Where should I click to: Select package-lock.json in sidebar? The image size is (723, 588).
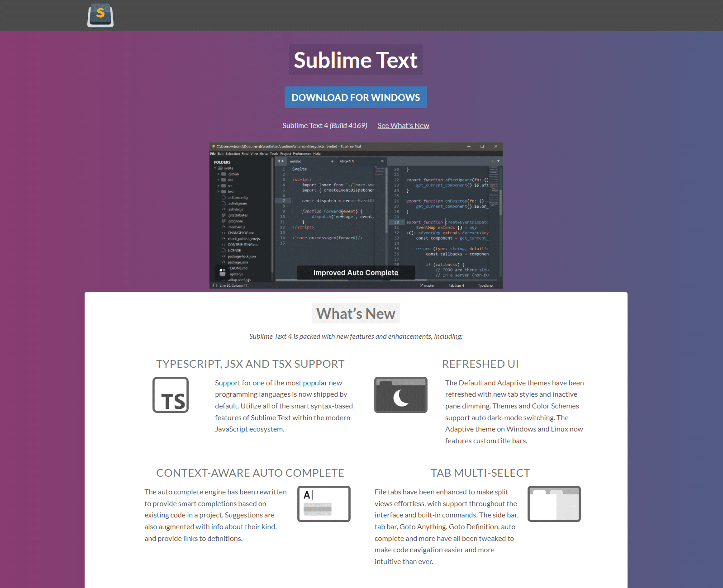(242, 256)
